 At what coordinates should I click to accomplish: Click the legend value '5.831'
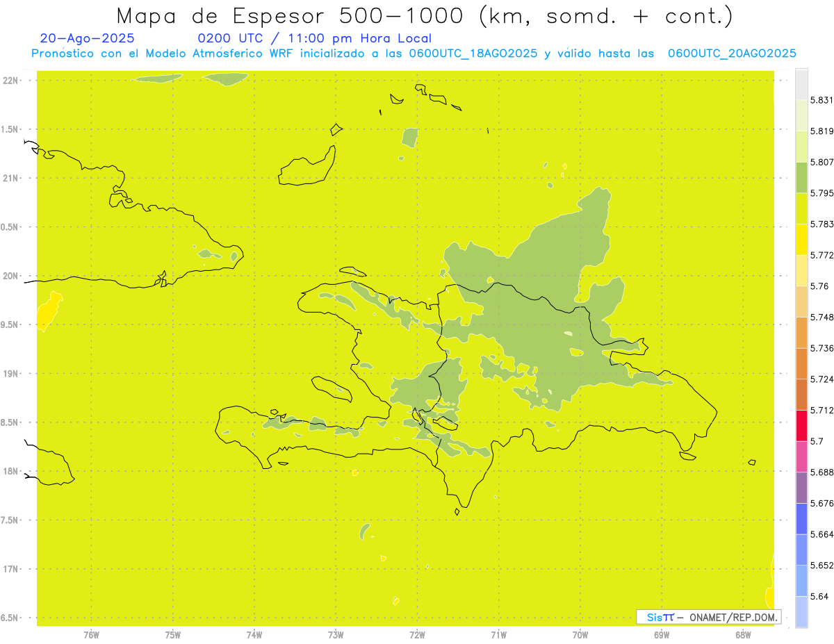pos(821,100)
